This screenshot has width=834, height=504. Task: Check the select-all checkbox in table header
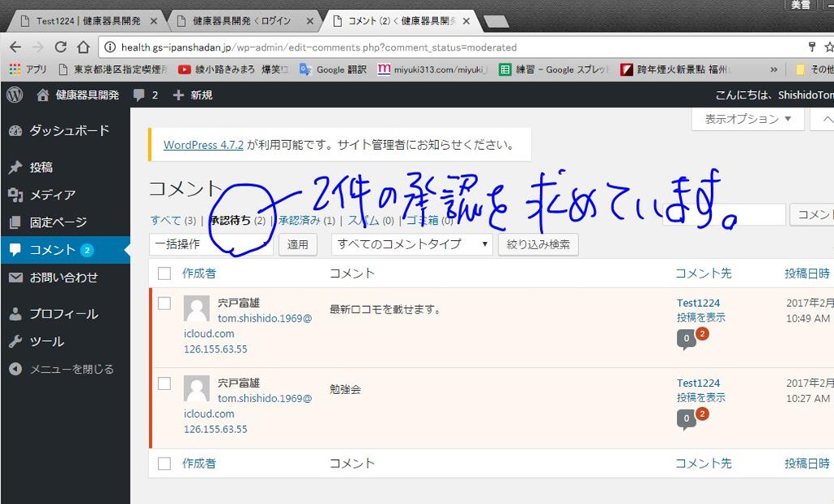click(165, 274)
